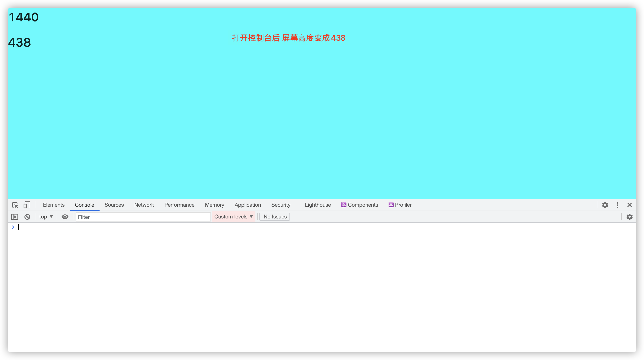Open the React Components tab
644x360 pixels.
[x=360, y=205]
